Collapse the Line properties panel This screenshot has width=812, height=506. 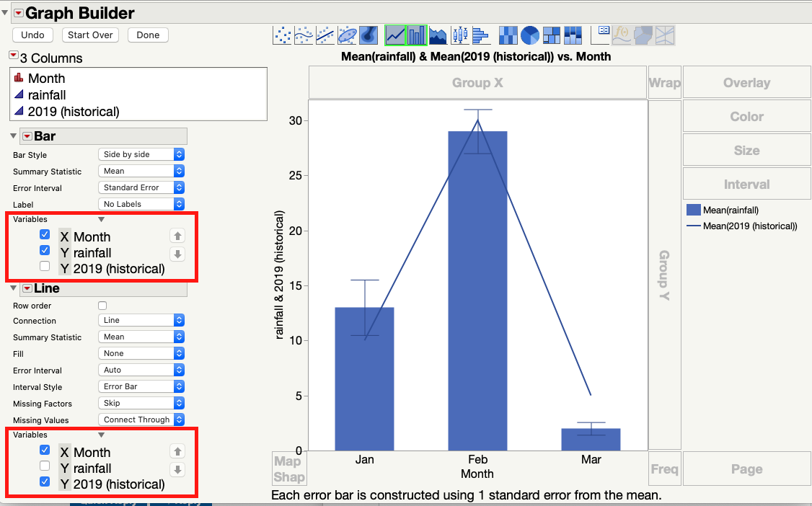point(12,288)
